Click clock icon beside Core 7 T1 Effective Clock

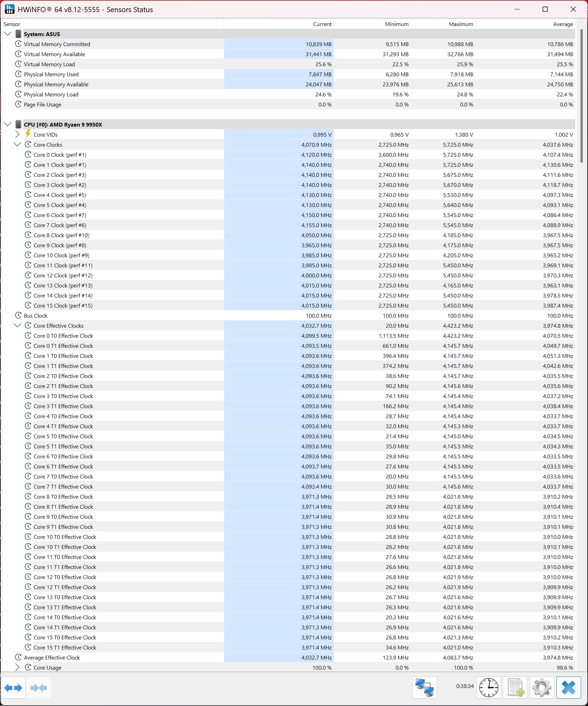pos(28,487)
